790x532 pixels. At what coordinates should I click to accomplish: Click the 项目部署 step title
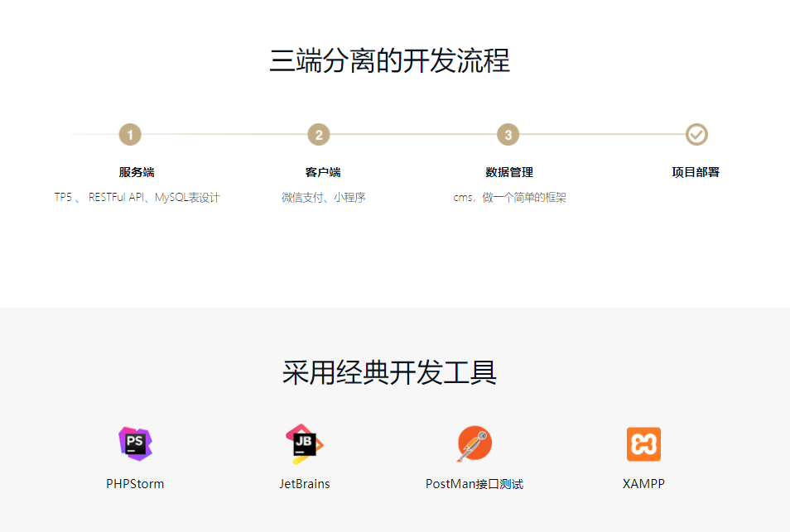(696, 172)
